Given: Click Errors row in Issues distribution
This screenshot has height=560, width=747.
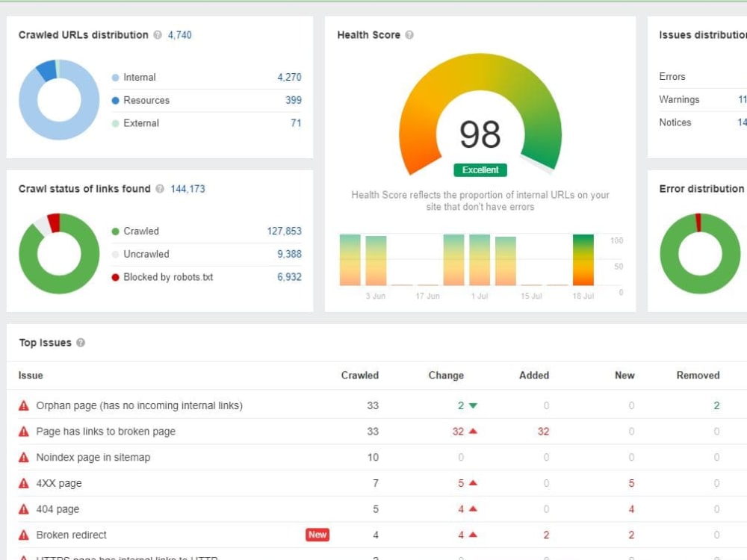Looking at the screenshot, I should [x=703, y=77].
